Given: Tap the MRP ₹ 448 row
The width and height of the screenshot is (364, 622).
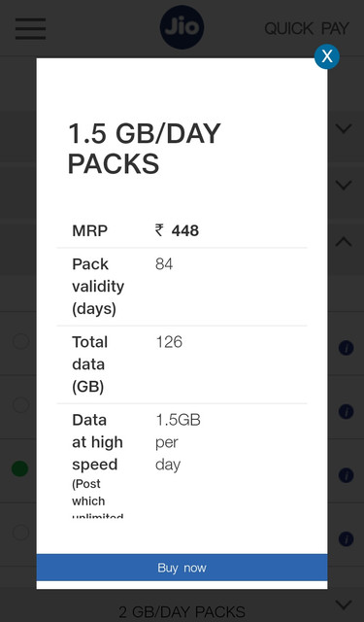Looking at the screenshot, I should [182, 230].
